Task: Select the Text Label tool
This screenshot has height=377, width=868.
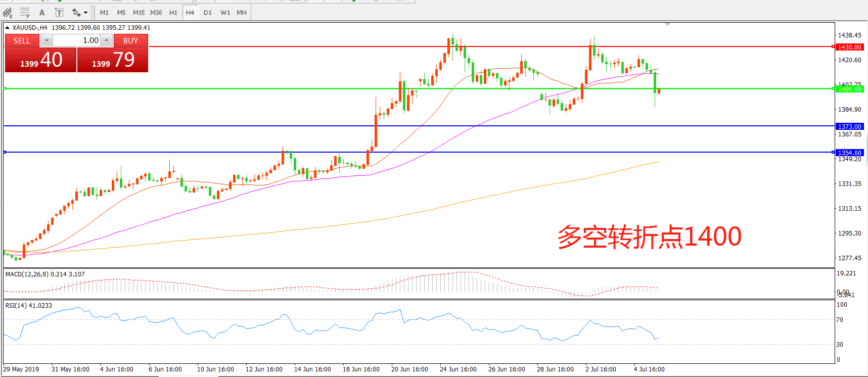Action: 59,13
